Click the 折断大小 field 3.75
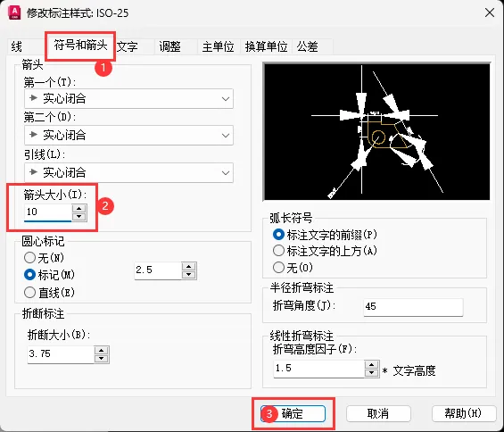504x432 pixels. click(61, 354)
